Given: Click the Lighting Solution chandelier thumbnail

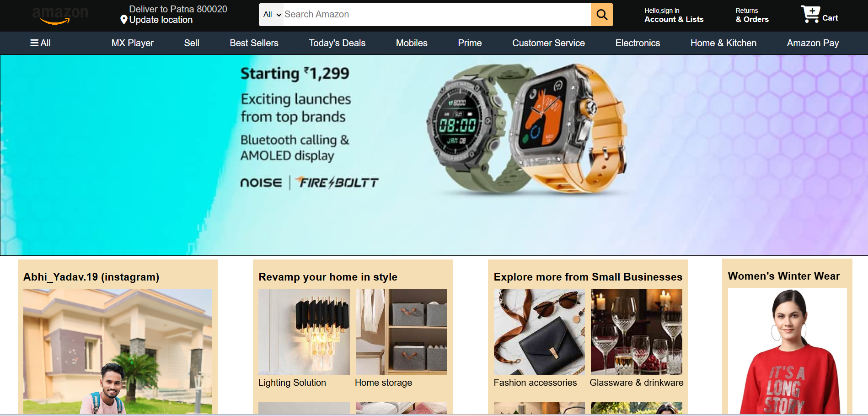Looking at the screenshot, I should point(304,332).
